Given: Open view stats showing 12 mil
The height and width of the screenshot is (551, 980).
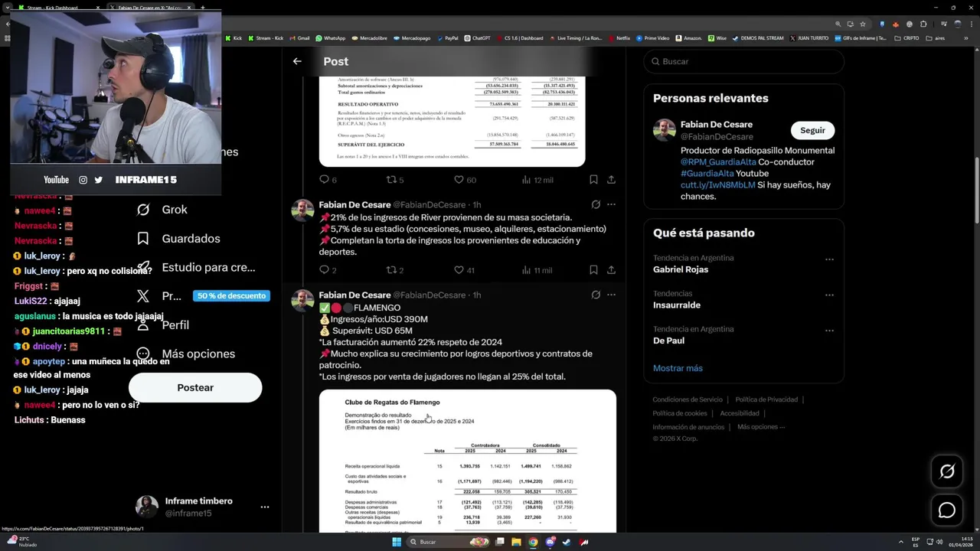Looking at the screenshot, I should tap(537, 180).
